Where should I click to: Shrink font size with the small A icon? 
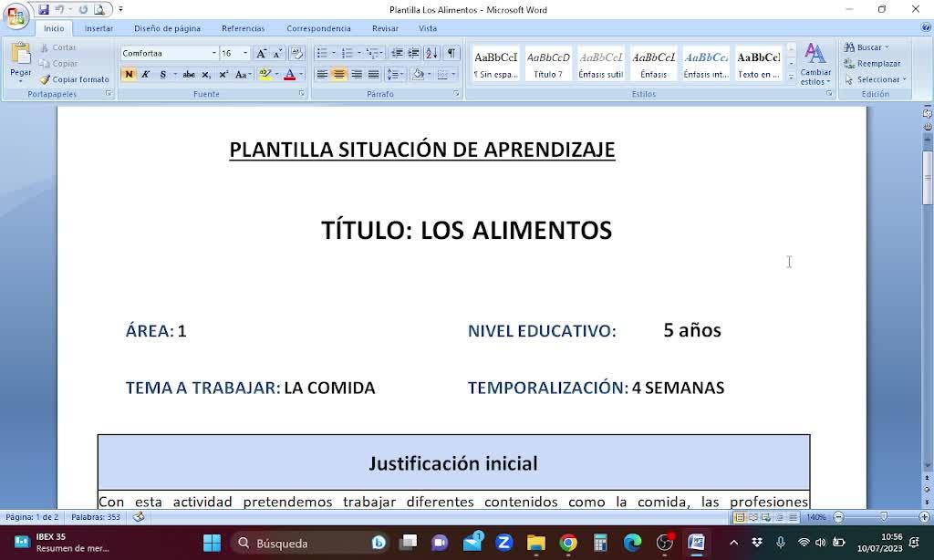pos(277,53)
